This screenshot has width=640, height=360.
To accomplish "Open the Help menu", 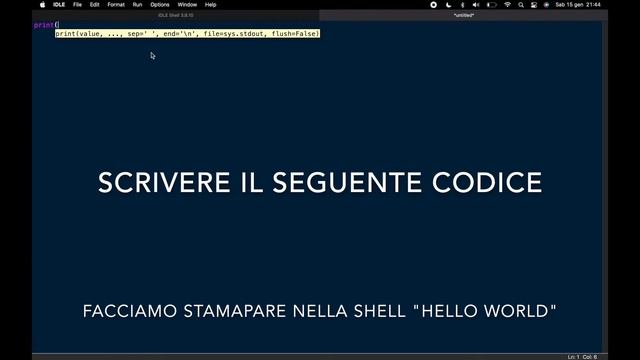I will tap(210, 5).
